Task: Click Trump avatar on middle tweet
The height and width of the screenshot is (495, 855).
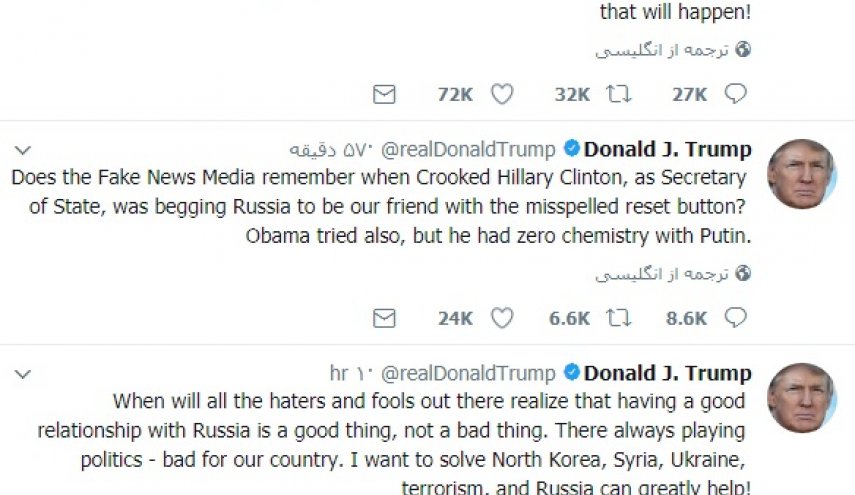Action: click(801, 174)
